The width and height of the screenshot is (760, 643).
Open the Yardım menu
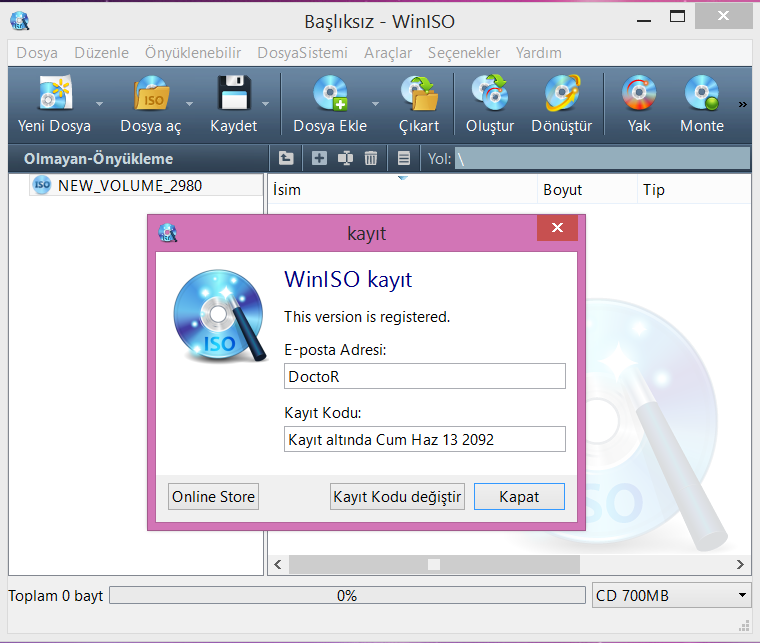coord(538,52)
